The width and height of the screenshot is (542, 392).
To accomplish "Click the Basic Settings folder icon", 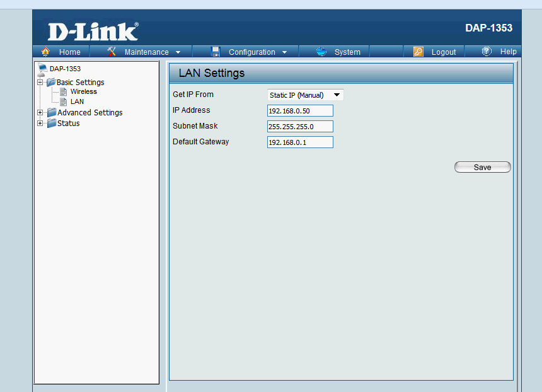I will pos(51,83).
